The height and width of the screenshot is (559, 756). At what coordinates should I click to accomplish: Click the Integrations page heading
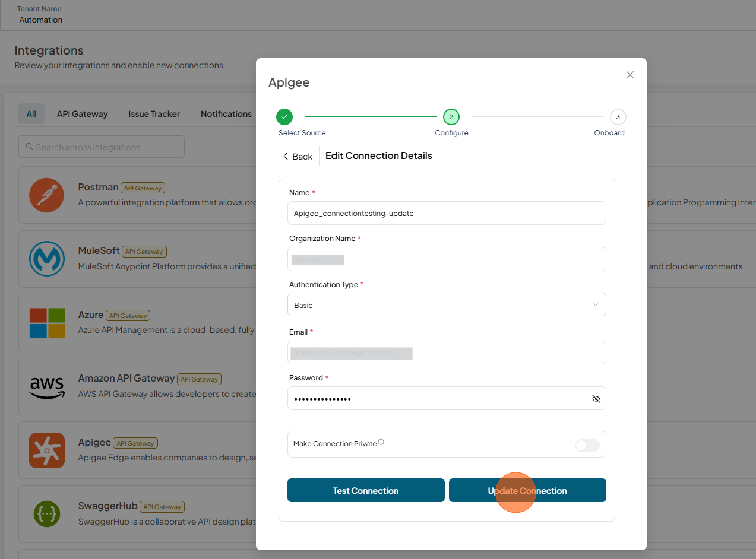(49, 50)
